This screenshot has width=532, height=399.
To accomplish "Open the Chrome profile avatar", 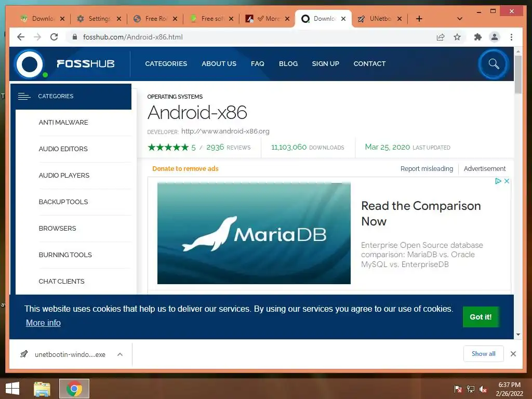I will click(x=495, y=37).
